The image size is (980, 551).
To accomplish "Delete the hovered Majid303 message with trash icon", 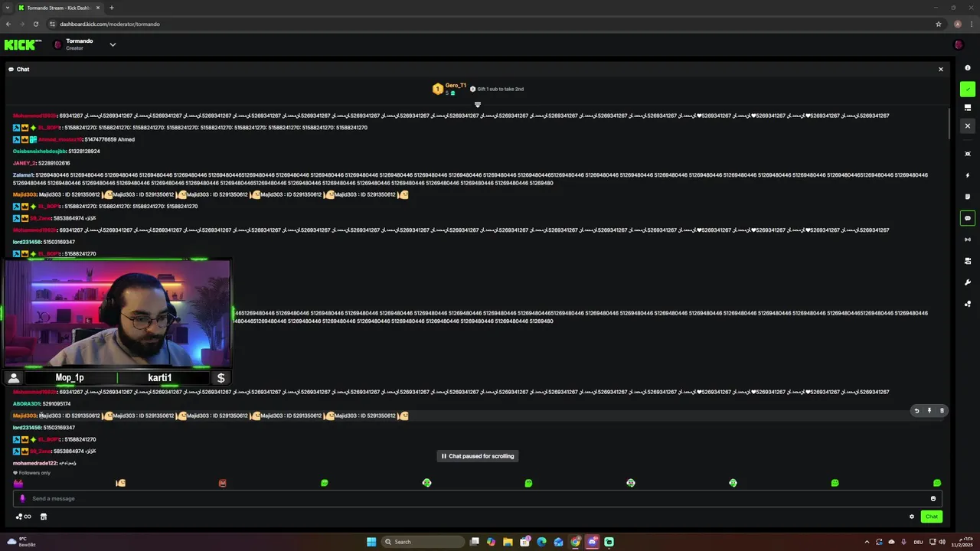I will 942,411.
